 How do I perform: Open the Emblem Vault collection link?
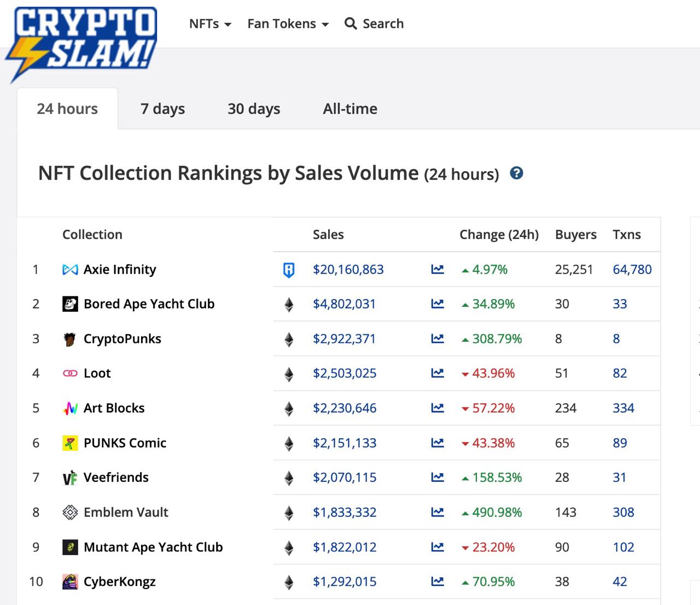coord(126,513)
